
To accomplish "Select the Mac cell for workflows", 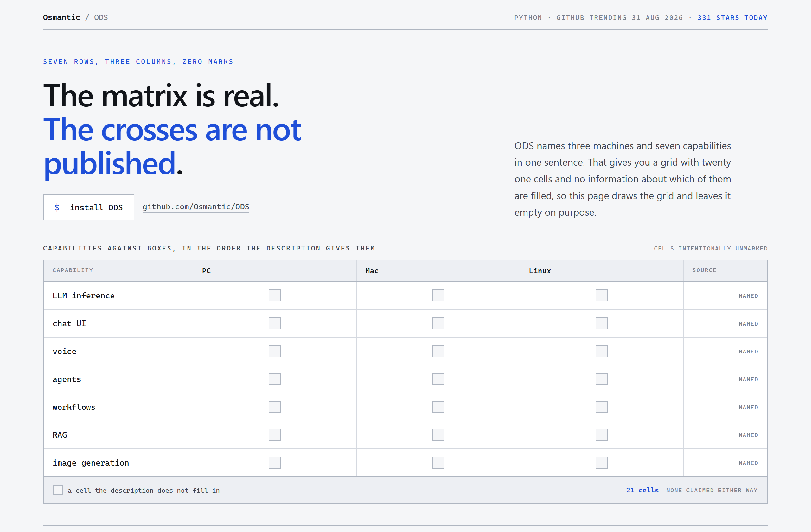I will [x=438, y=407].
